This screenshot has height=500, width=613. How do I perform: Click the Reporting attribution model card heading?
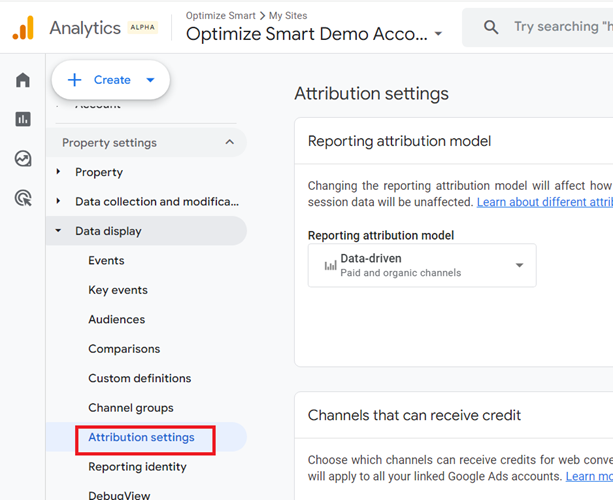400,141
